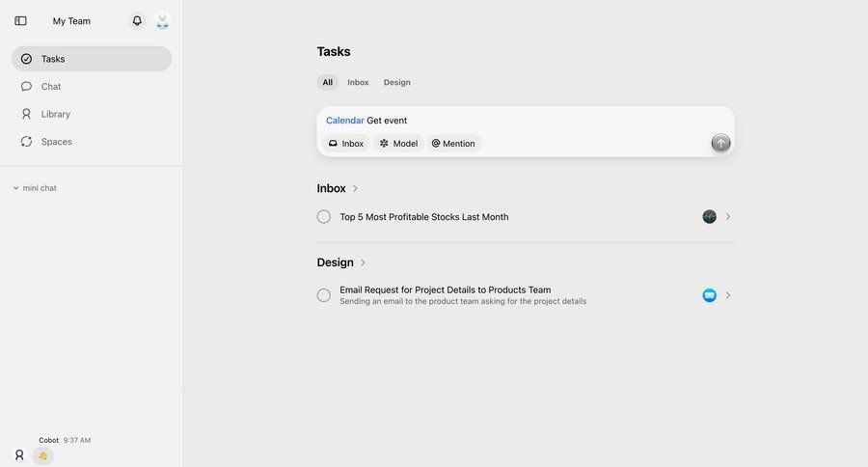Open notifications via the bell icon
This screenshot has width=868, height=467.
pos(137,21)
